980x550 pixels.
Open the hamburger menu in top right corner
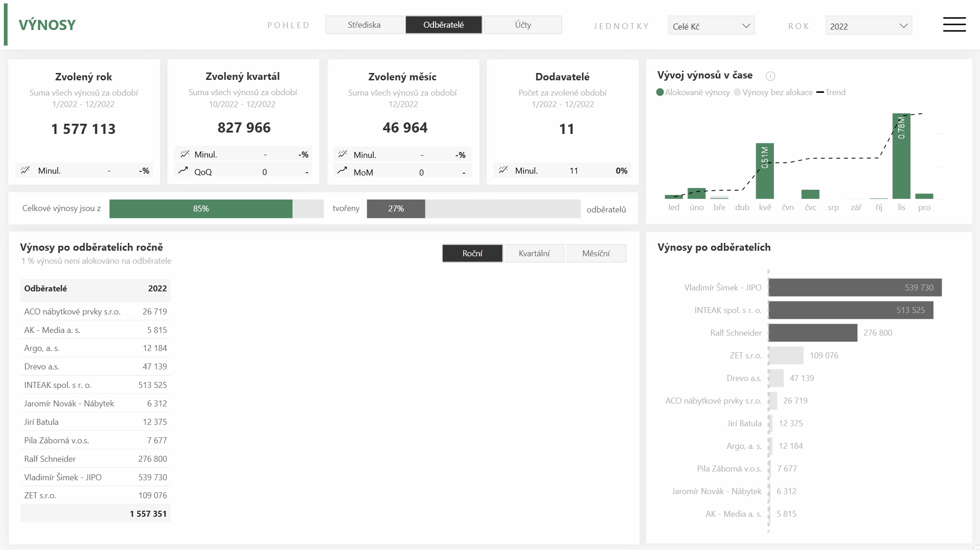click(954, 24)
